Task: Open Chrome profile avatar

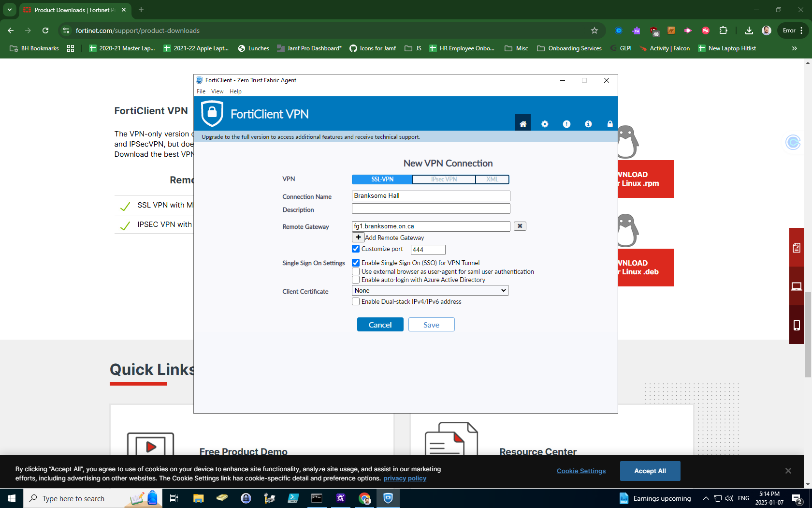Action: [767, 30]
